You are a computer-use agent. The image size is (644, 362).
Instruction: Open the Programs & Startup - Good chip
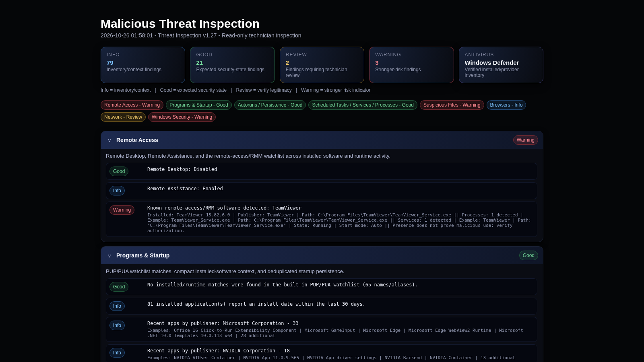(x=199, y=105)
